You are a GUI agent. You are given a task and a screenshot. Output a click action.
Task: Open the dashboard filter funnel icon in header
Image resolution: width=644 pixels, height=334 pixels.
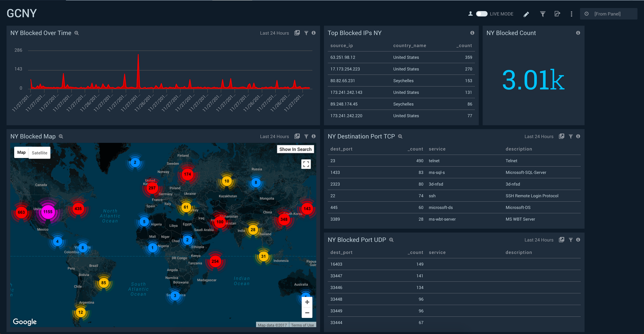(x=543, y=14)
